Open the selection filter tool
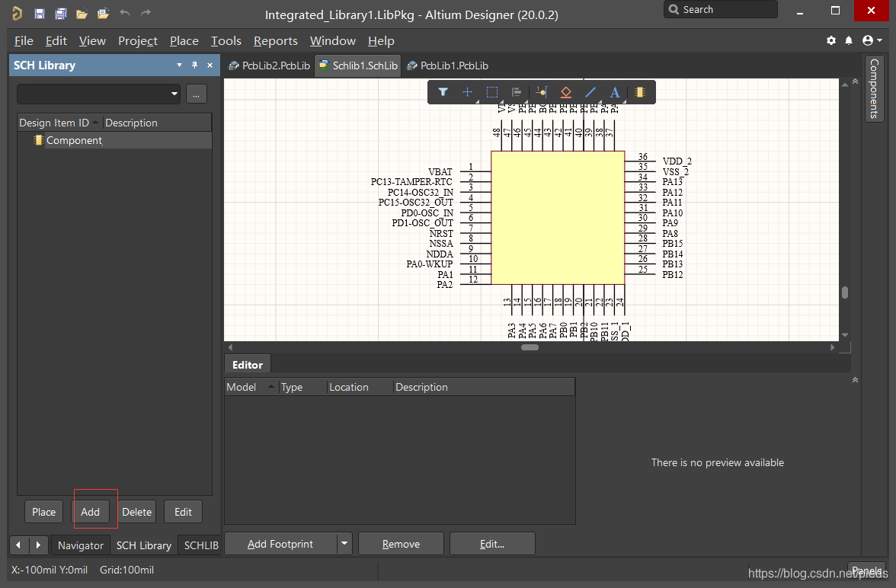This screenshot has height=588, width=896. click(x=443, y=92)
